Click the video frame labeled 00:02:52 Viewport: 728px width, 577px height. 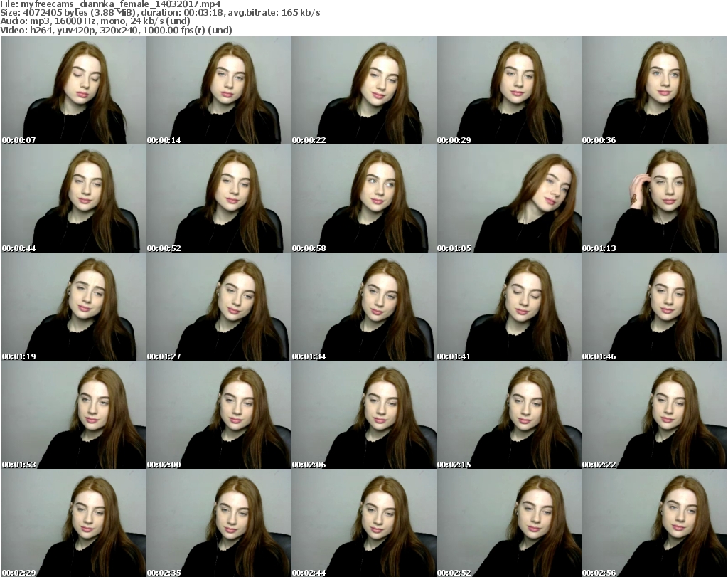[509, 523]
